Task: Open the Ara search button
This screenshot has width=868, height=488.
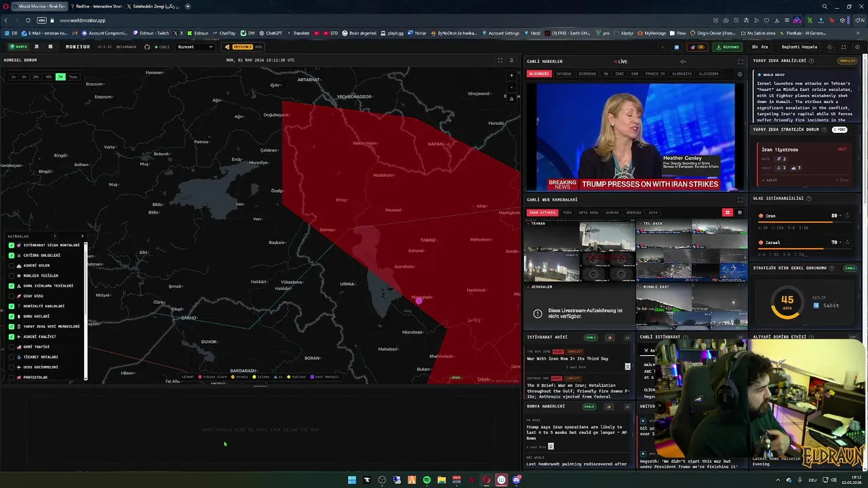Action: [x=760, y=47]
